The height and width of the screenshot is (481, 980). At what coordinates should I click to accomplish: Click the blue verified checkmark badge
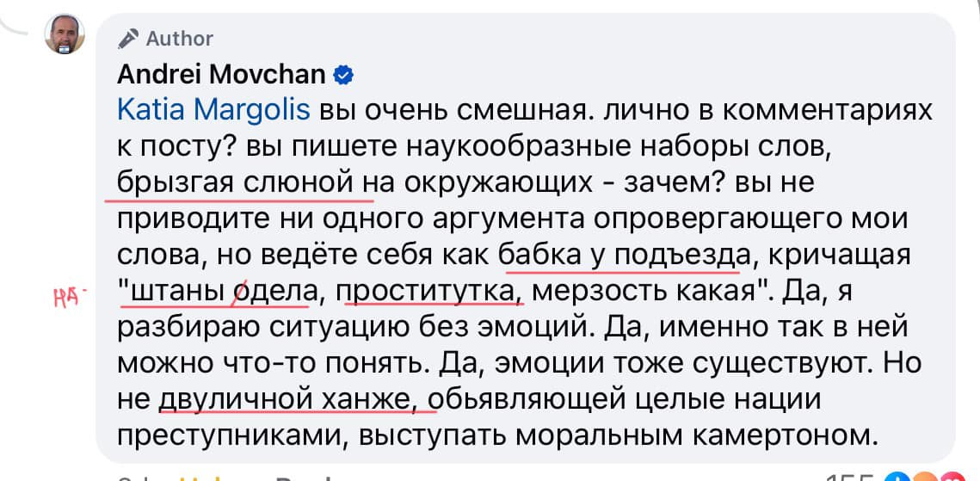tap(344, 76)
